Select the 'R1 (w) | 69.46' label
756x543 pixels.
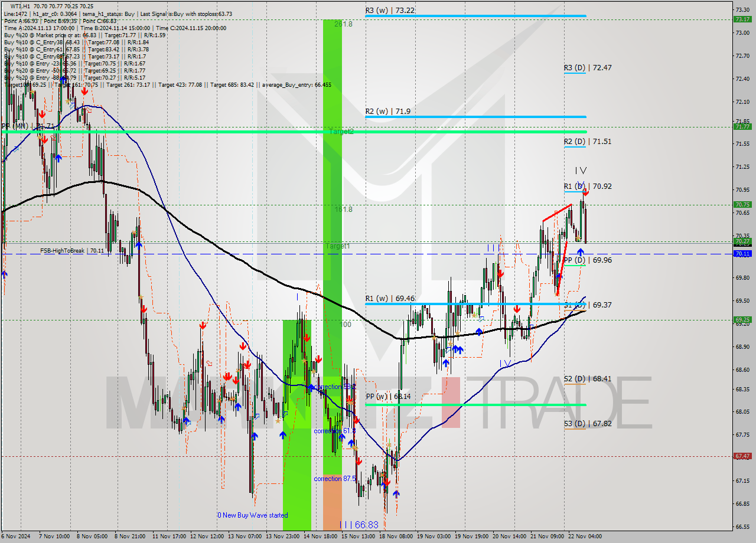click(389, 299)
